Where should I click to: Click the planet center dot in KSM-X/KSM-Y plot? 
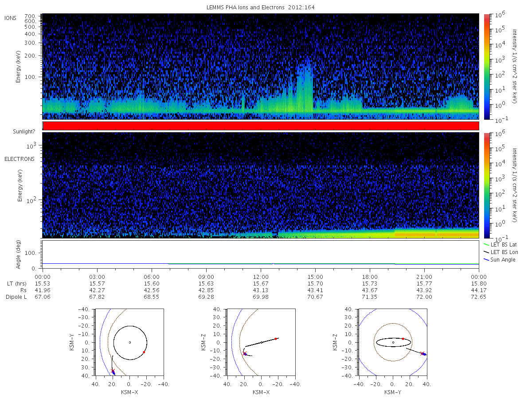tap(129, 342)
